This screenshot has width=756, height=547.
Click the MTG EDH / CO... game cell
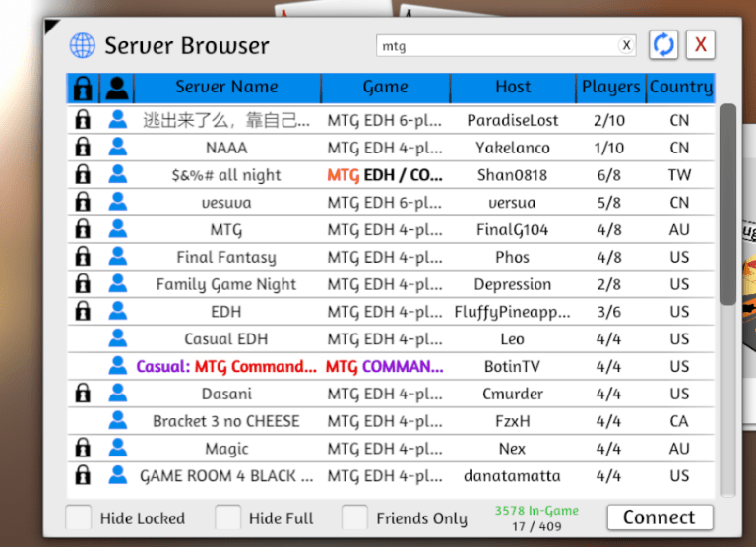tap(385, 175)
